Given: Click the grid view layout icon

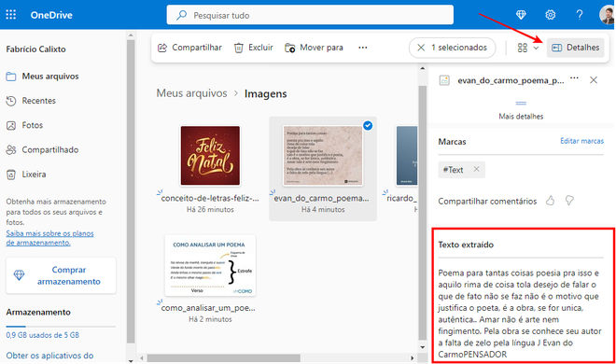Looking at the screenshot, I should [x=522, y=48].
